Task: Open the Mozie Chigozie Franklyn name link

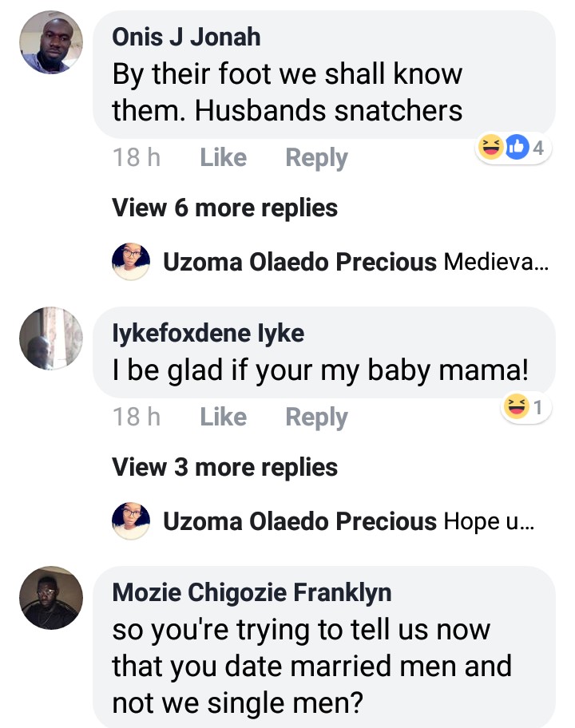Action: pyautogui.click(x=252, y=592)
